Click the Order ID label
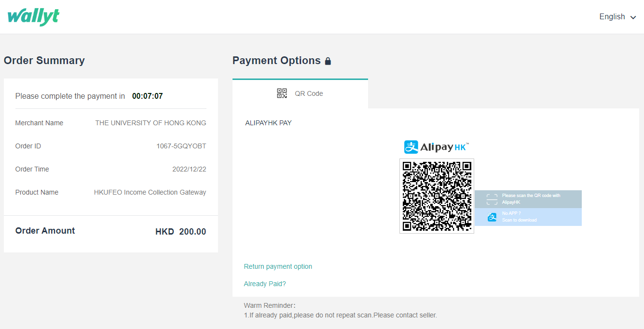The height and width of the screenshot is (329, 644). point(28,146)
